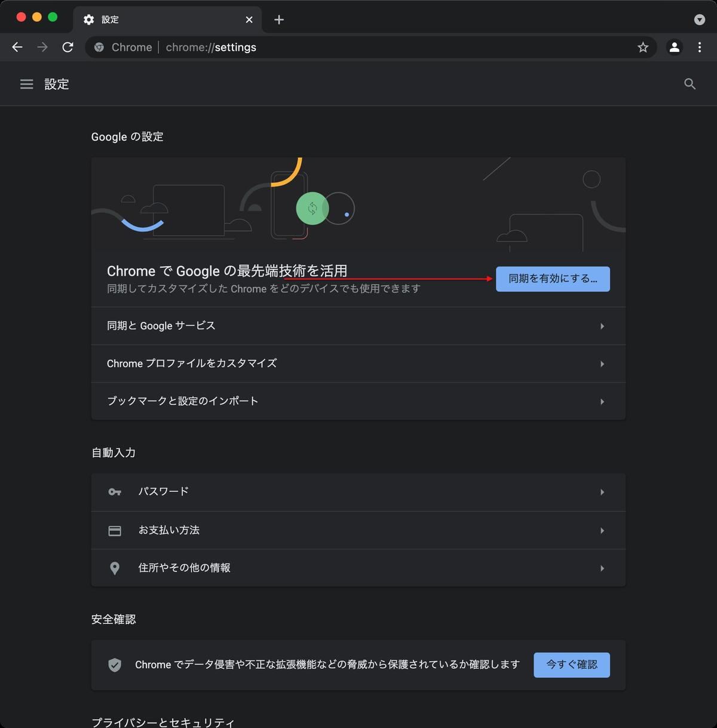Expand arrow for Chrome プロファイルをカスタマイズ
Viewport: 717px width, 728px height.
pyautogui.click(x=602, y=364)
